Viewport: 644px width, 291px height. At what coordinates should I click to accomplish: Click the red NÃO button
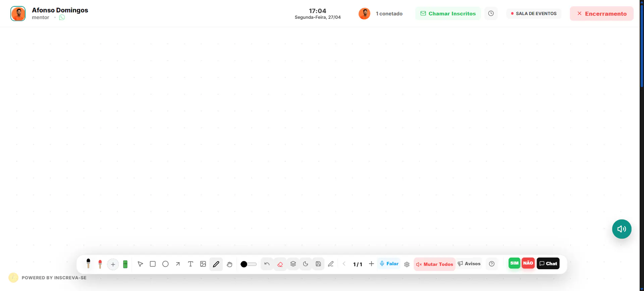pos(528,263)
